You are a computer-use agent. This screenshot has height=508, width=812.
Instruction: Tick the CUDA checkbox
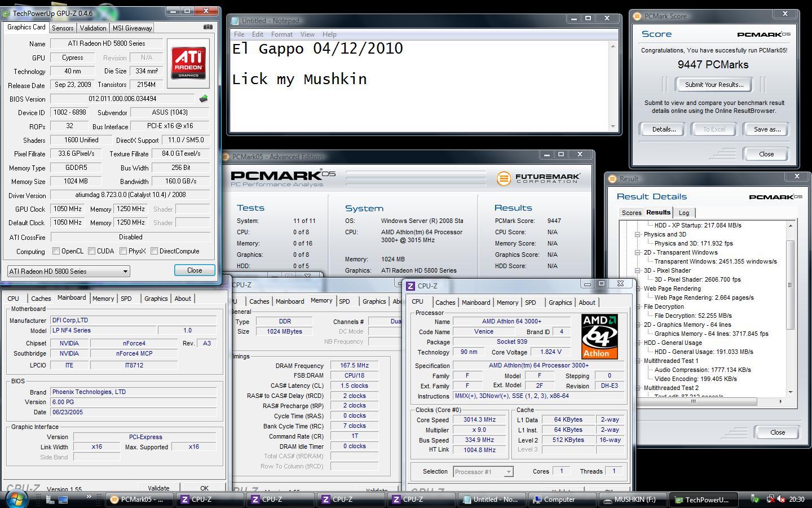pyautogui.click(x=91, y=251)
